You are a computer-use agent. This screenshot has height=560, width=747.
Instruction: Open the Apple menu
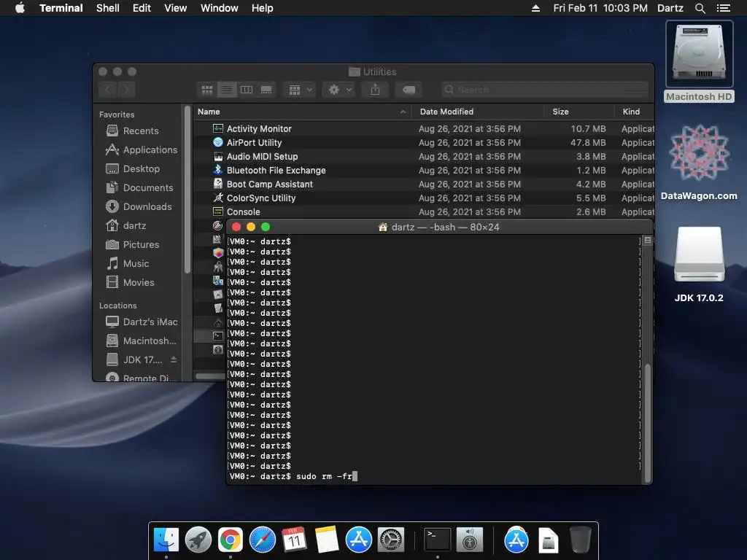(x=20, y=8)
